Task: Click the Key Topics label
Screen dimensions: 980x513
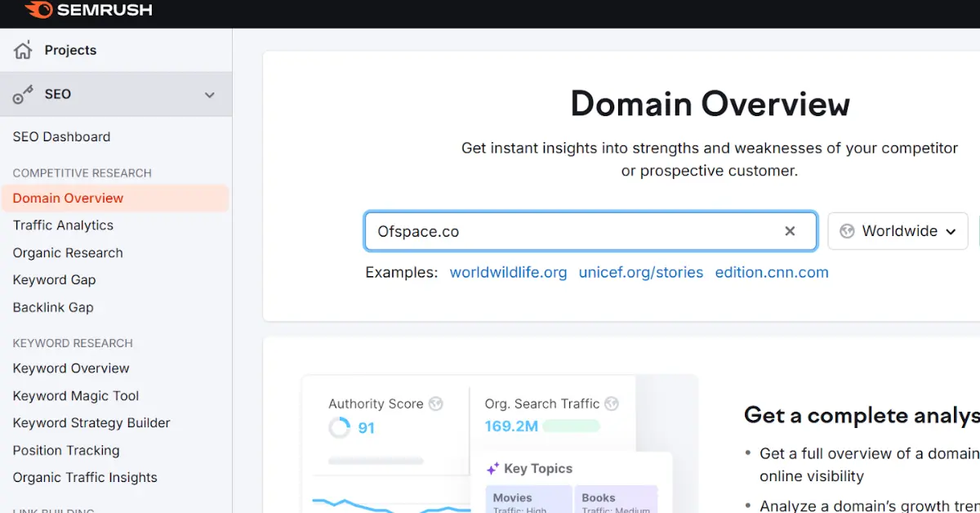Action: (x=538, y=469)
